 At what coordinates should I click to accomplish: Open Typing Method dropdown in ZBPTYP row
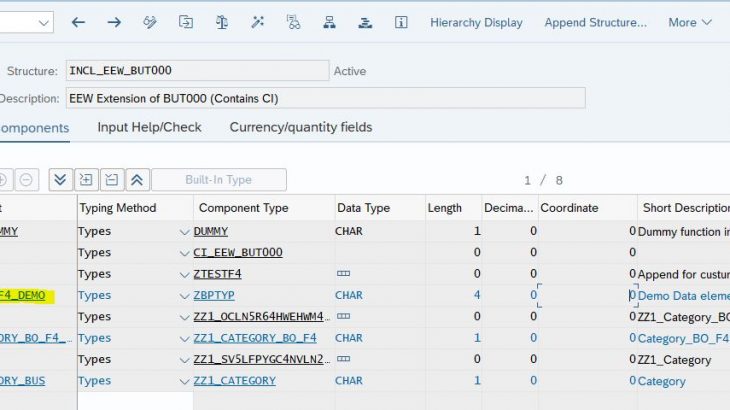coord(184,296)
